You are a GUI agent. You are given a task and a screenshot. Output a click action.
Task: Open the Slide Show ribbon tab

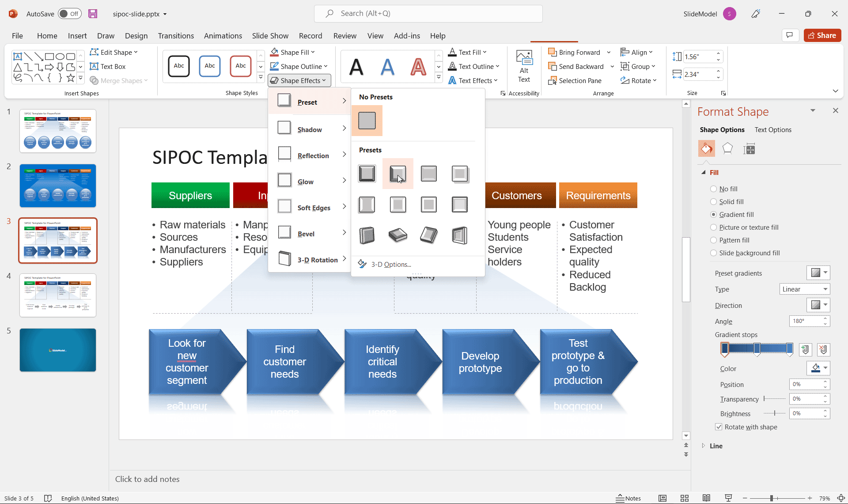[x=269, y=35]
